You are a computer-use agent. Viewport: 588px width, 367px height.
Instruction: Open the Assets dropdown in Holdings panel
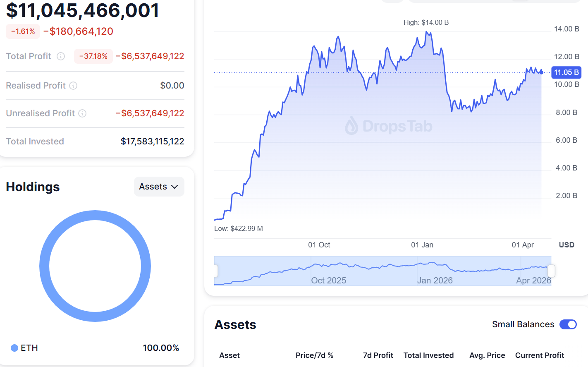tap(159, 187)
